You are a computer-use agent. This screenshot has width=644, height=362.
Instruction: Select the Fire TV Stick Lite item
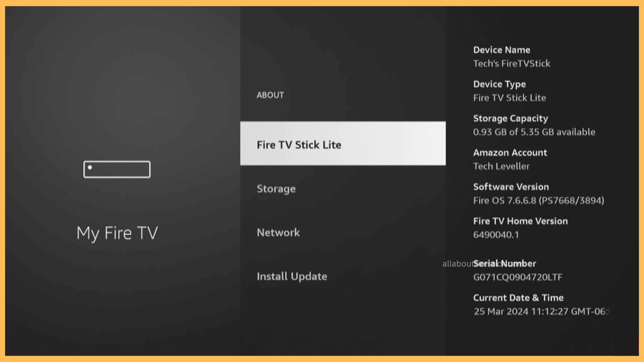pyautogui.click(x=343, y=143)
